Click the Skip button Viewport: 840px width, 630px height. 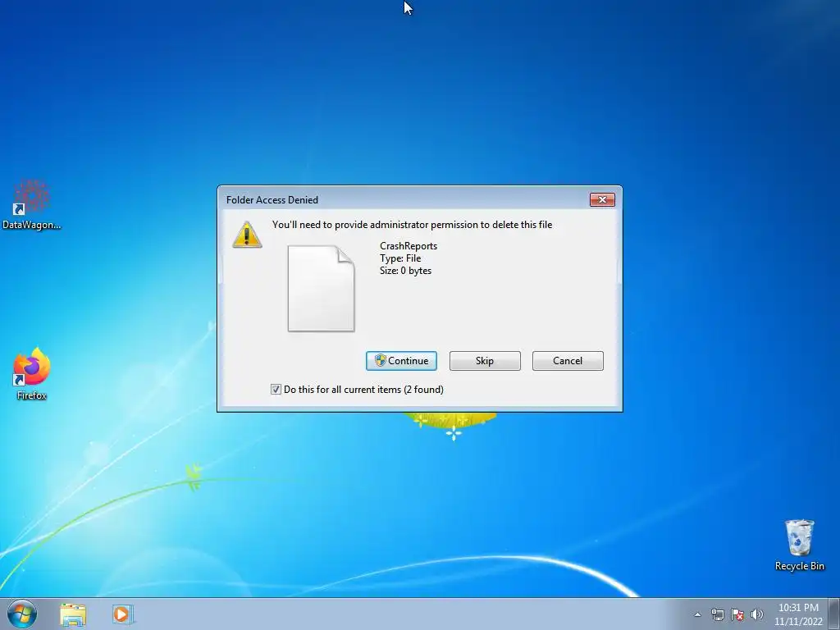(485, 361)
